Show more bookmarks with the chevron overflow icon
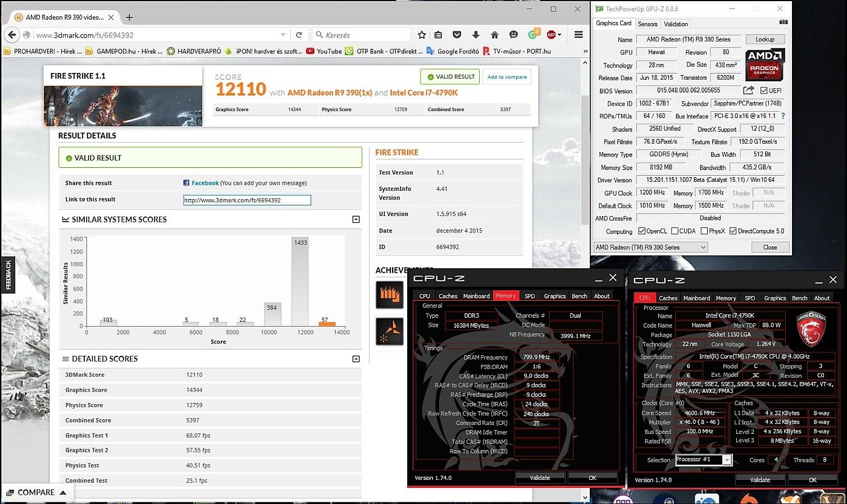Screen dimensions: 847x504 tap(585, 51)
